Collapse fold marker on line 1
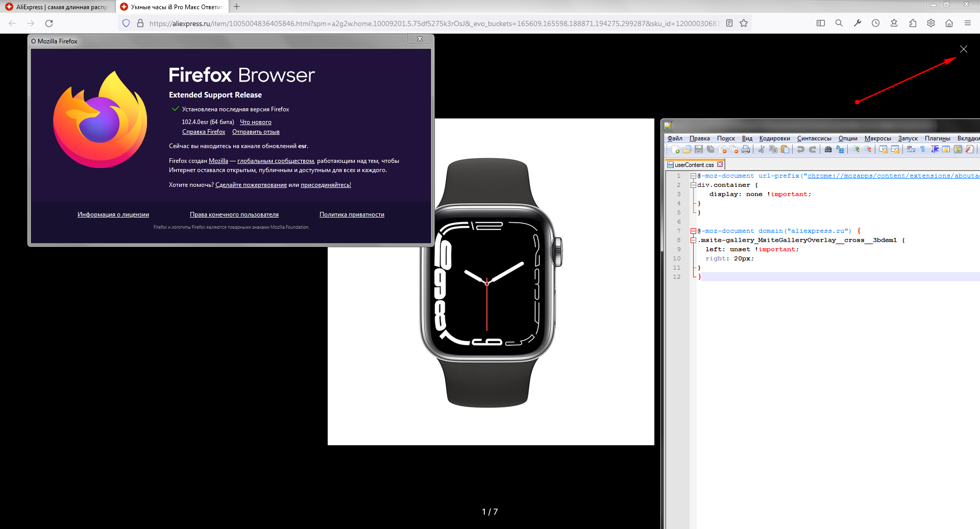980x529 pixels. [693, 176]
